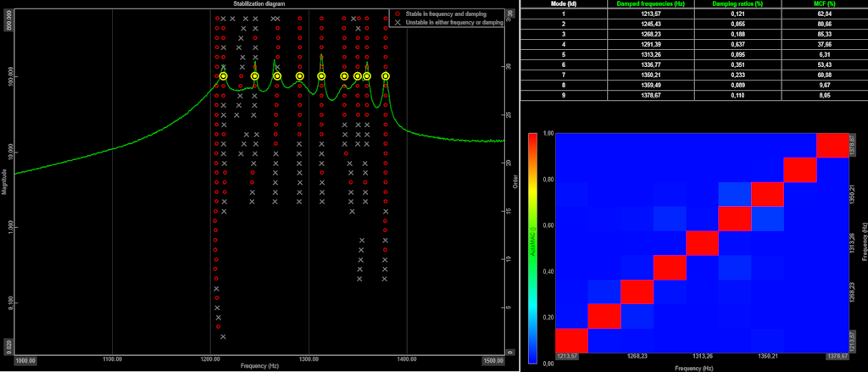
Task: Edit the order axis maximum 36
Action: click(509, 14)
